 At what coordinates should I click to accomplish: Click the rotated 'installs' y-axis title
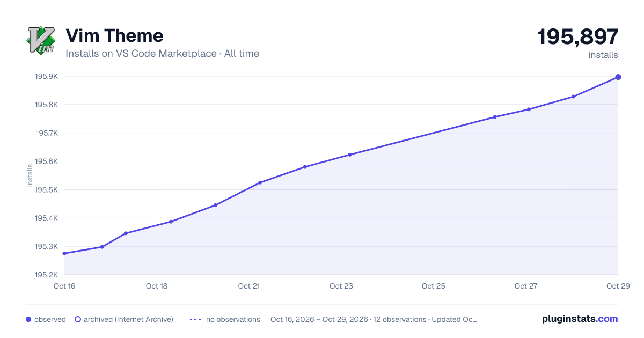[30, 175]
